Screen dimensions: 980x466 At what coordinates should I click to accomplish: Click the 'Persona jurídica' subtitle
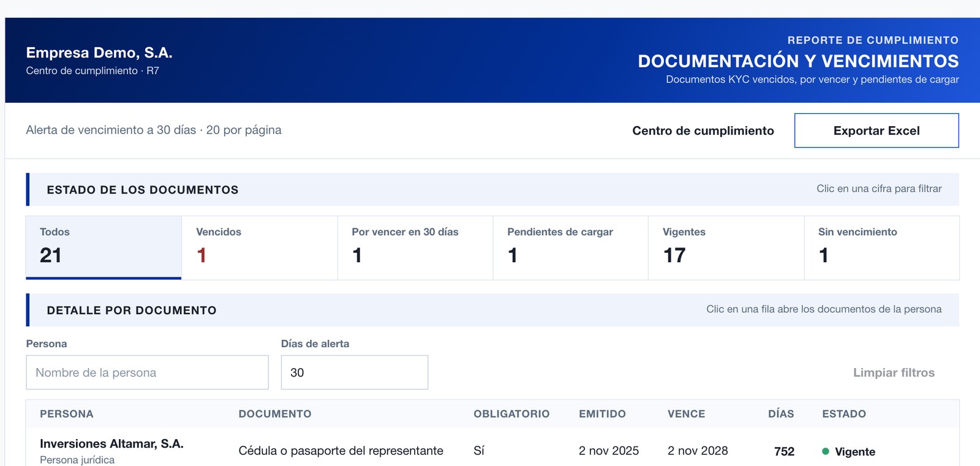77,460
